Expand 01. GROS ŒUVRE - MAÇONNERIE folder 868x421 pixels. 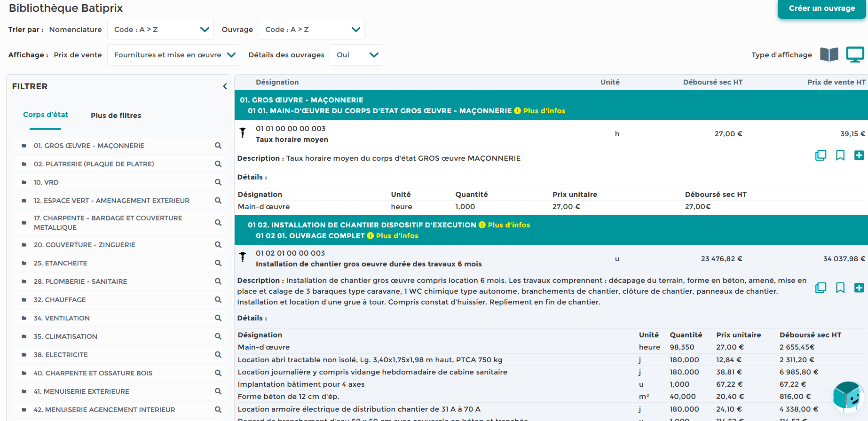pos(24,146)
